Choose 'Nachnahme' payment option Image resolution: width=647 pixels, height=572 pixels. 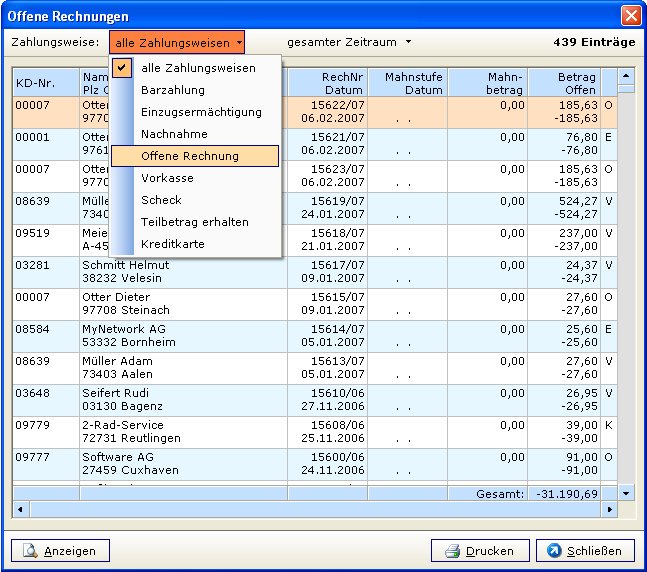tap(174, 134)
